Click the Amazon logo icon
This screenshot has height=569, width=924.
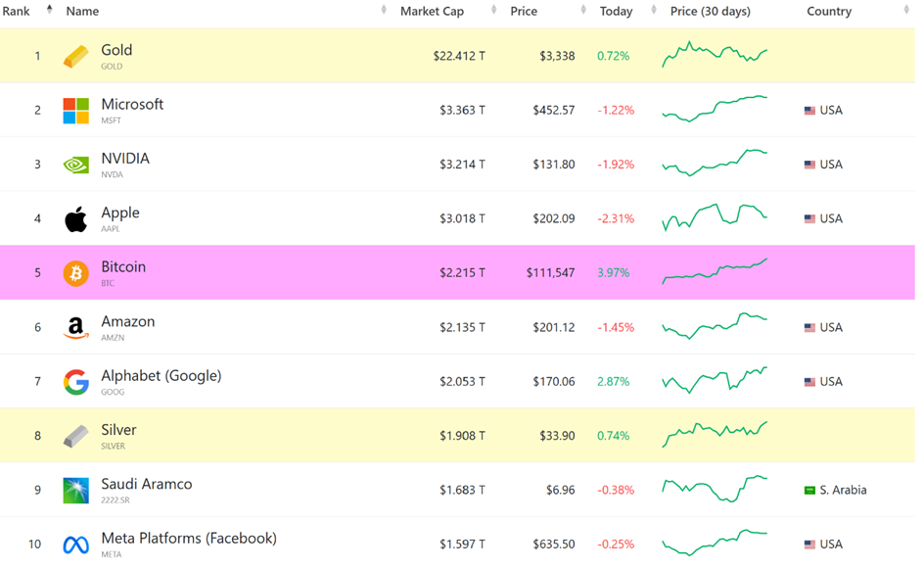(75, 328)
